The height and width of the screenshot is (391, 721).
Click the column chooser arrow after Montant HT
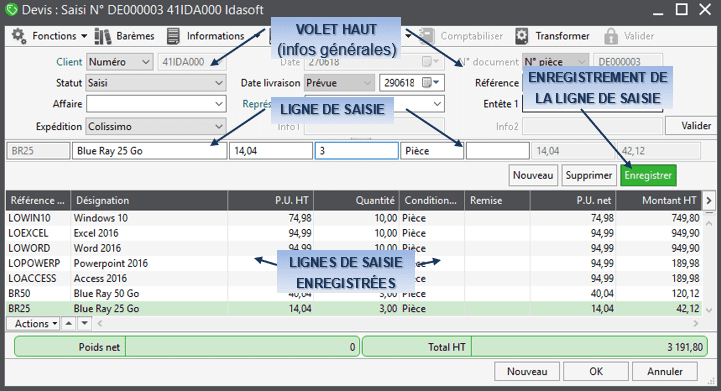[709, 200]
